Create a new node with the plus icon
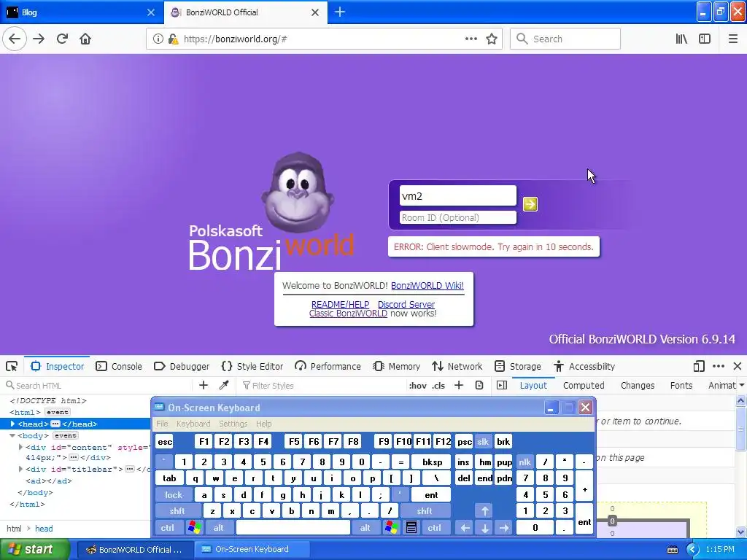Viewport: 747px width, 560px height. [204, 385]
